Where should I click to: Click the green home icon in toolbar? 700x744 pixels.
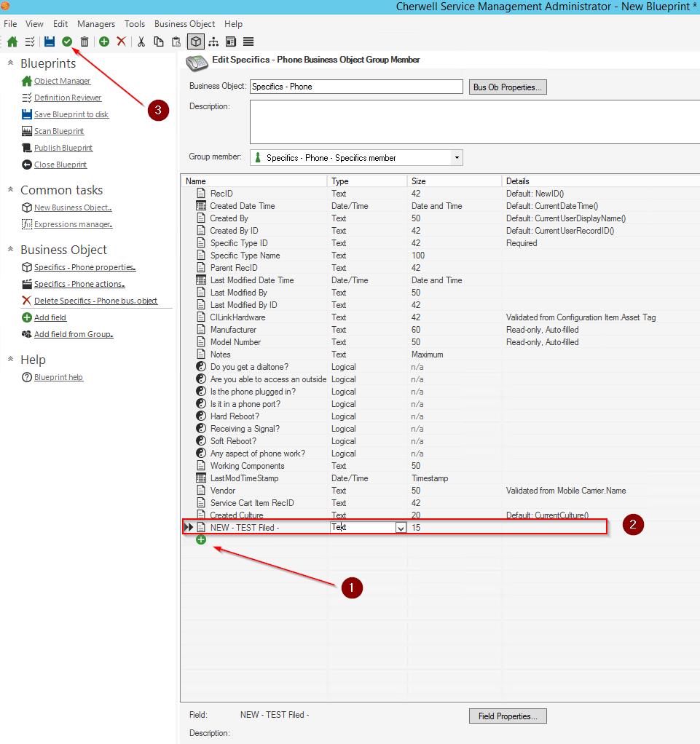[x=12, y=41]
